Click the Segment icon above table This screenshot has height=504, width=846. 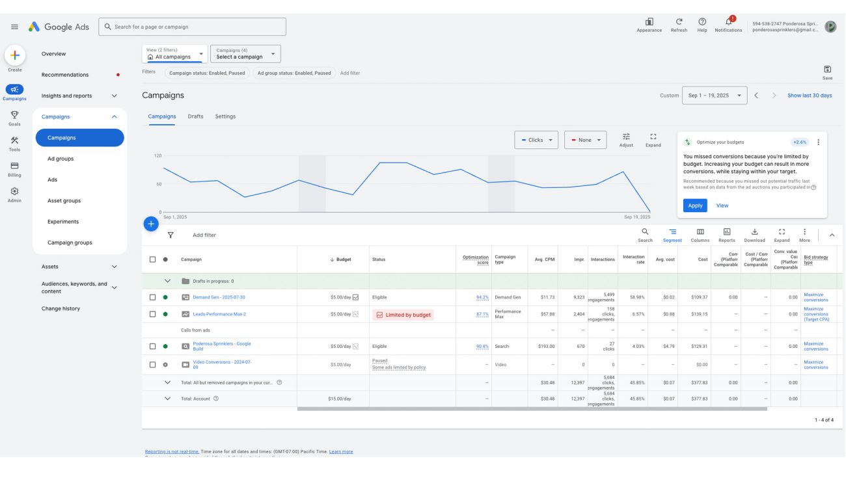(x=672, y=232)
